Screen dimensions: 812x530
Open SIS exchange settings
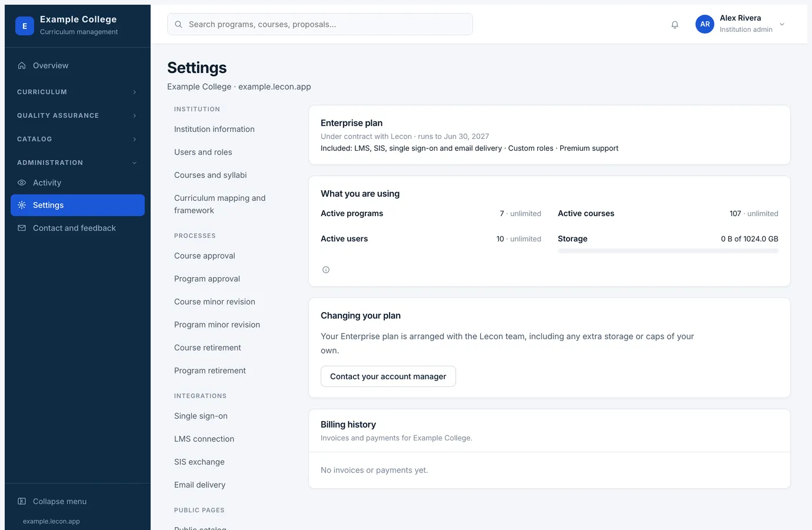coord(199,462)
